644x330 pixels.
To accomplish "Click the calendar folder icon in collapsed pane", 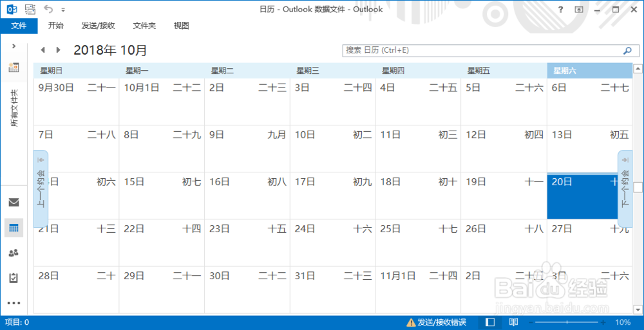I will click(x=14, y=68).
